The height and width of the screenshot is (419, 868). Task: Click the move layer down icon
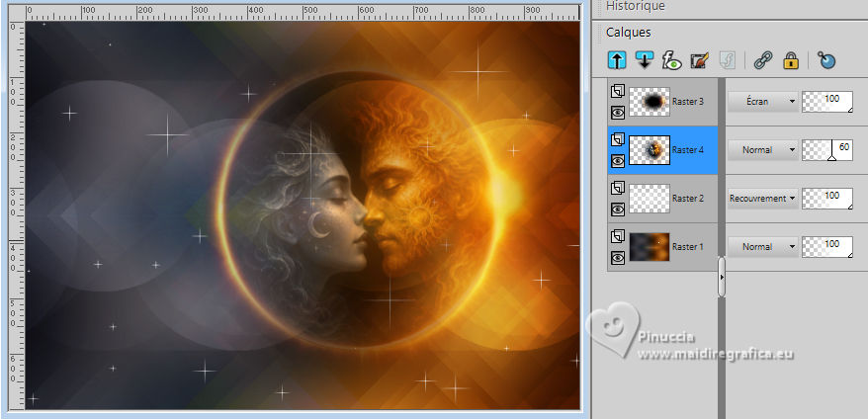(645, 59)
